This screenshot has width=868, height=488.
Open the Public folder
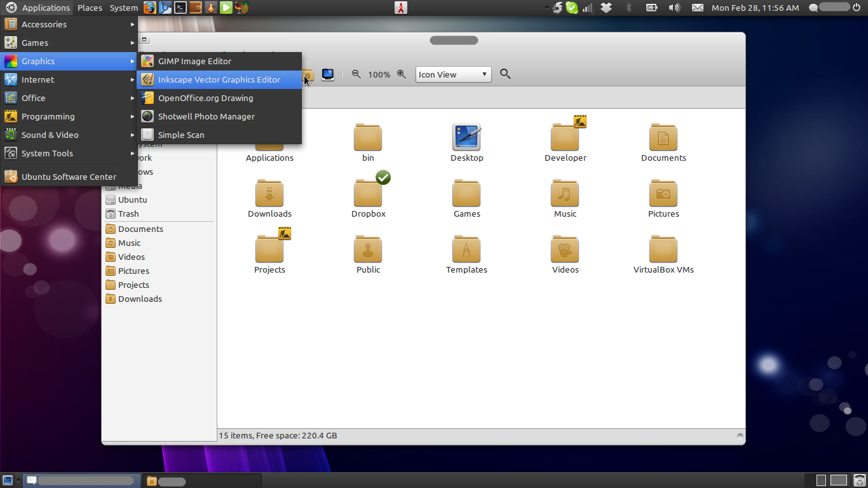click(x=368, y=254)
